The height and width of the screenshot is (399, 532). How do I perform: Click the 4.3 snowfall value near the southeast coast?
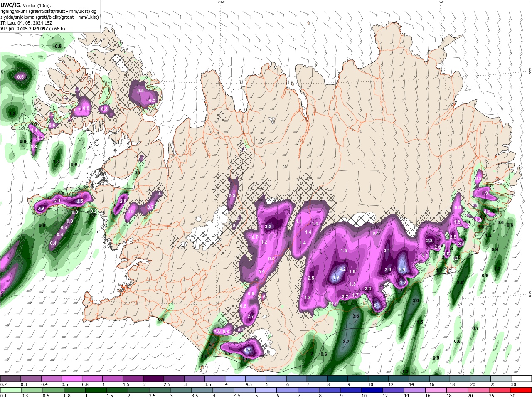(402, 283)
